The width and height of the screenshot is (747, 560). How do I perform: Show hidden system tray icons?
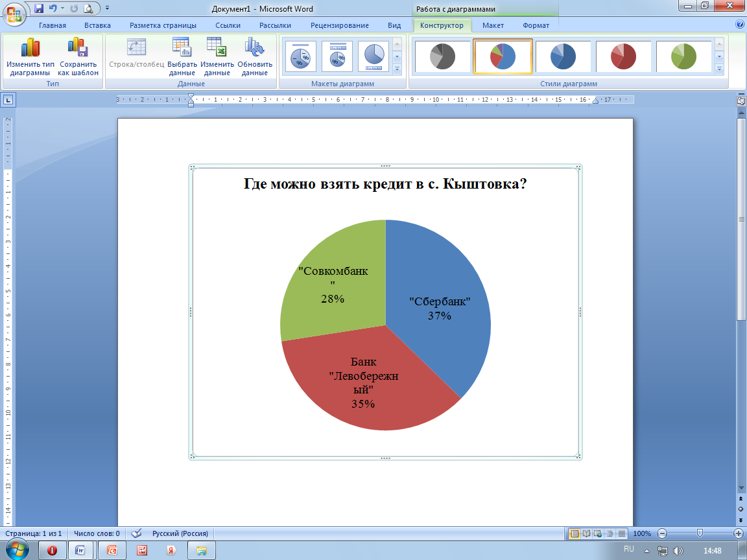pyautogui.click(x=646, y=551)
